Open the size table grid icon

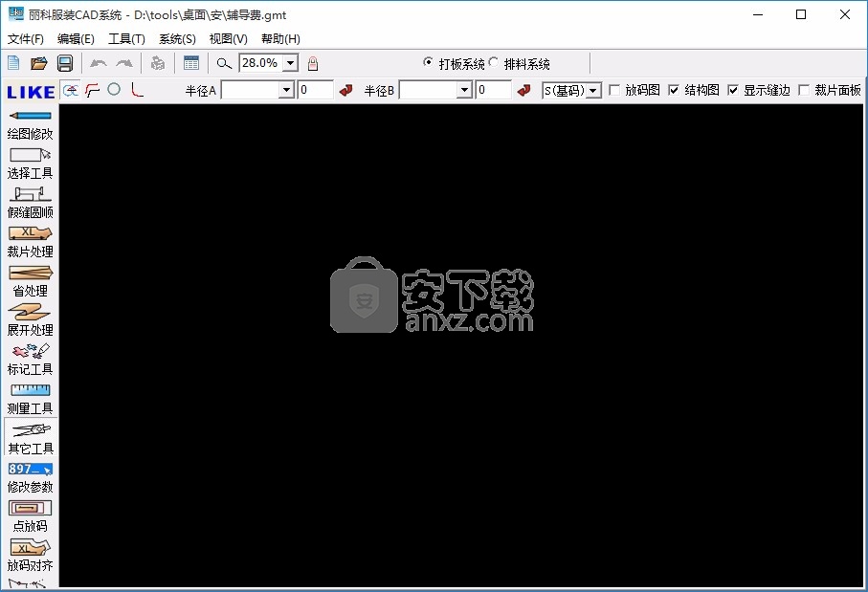[191, 63]
